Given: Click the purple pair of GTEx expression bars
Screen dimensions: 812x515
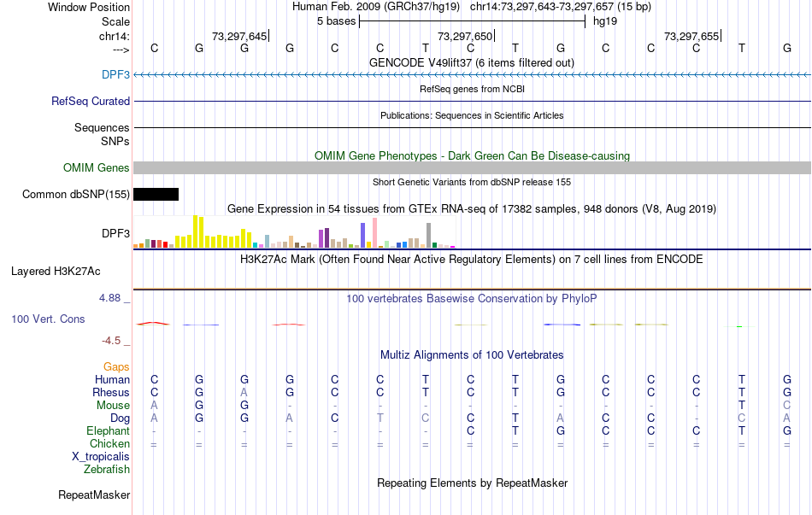Looking at the screenshot, I should pos(324,238).
